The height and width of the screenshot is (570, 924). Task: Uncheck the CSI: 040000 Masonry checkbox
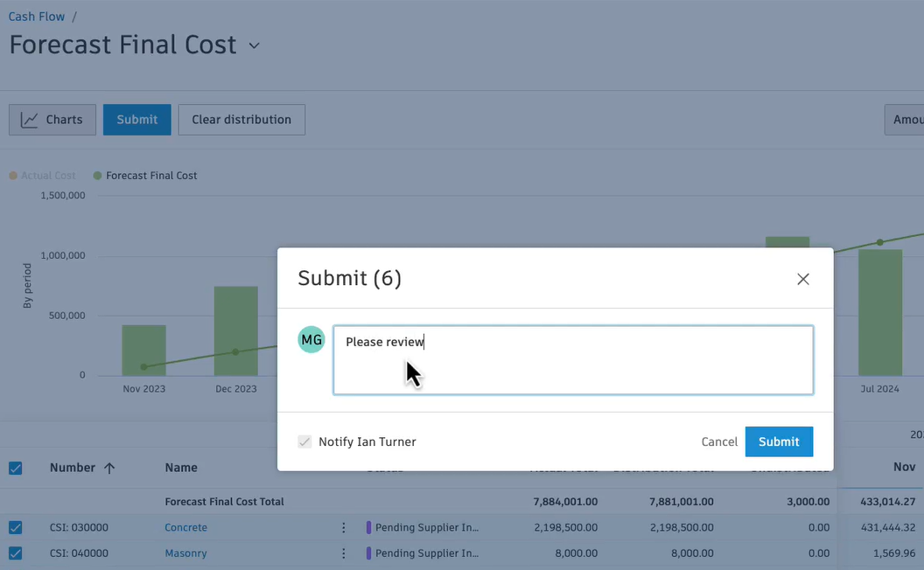(16, 553)
